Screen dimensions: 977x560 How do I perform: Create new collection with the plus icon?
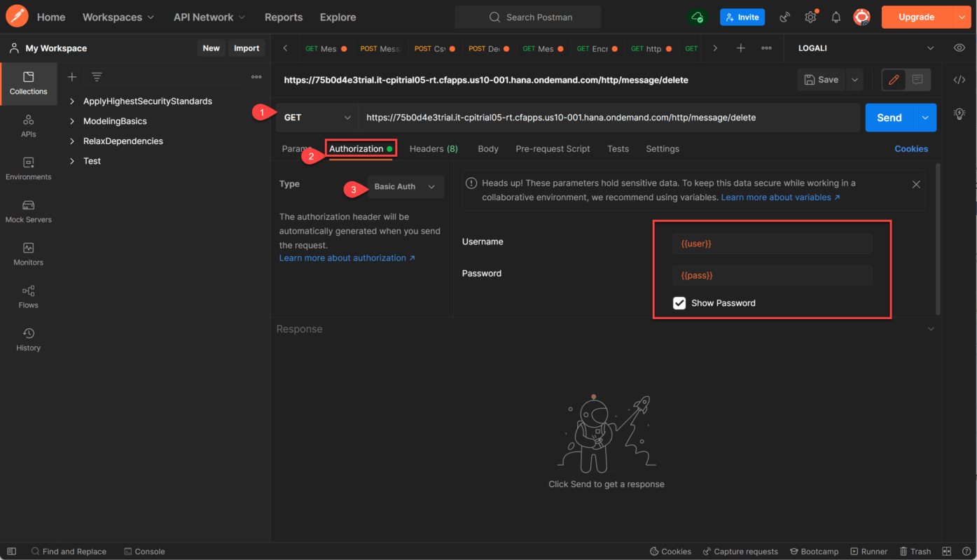[71, 77]
